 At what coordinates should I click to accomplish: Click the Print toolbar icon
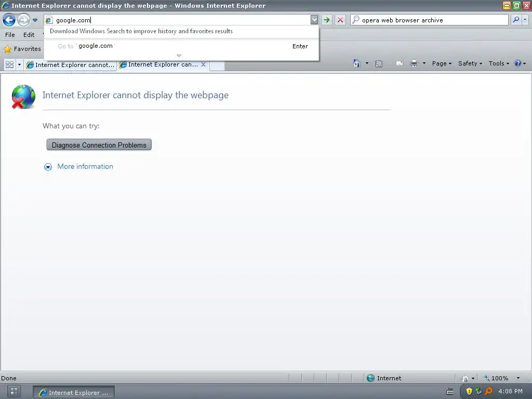coord(414,63)
